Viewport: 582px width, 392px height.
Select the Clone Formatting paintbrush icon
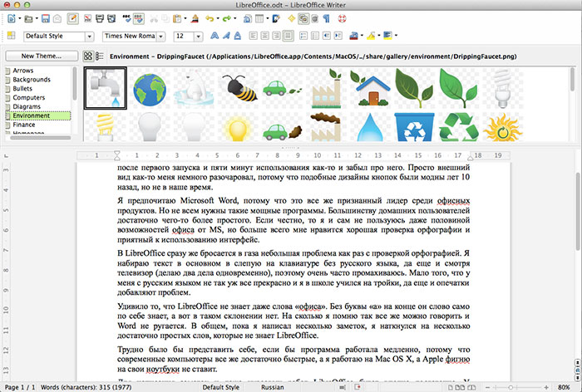click(x=195, y=18)
